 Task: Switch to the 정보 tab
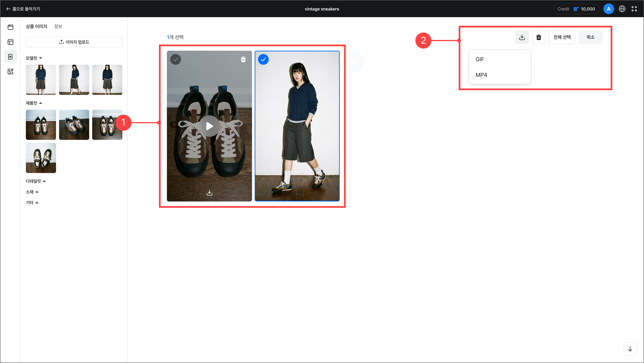(x=58, y=26)
